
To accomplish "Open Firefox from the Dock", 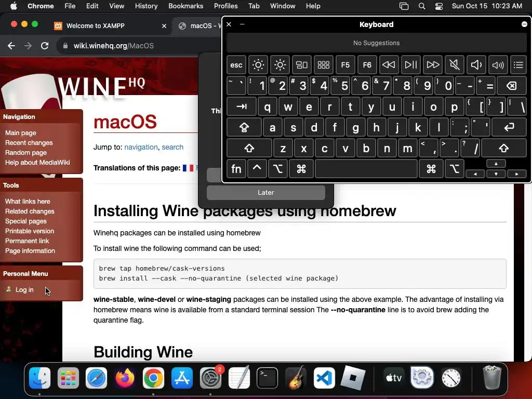I will point(125,378).
